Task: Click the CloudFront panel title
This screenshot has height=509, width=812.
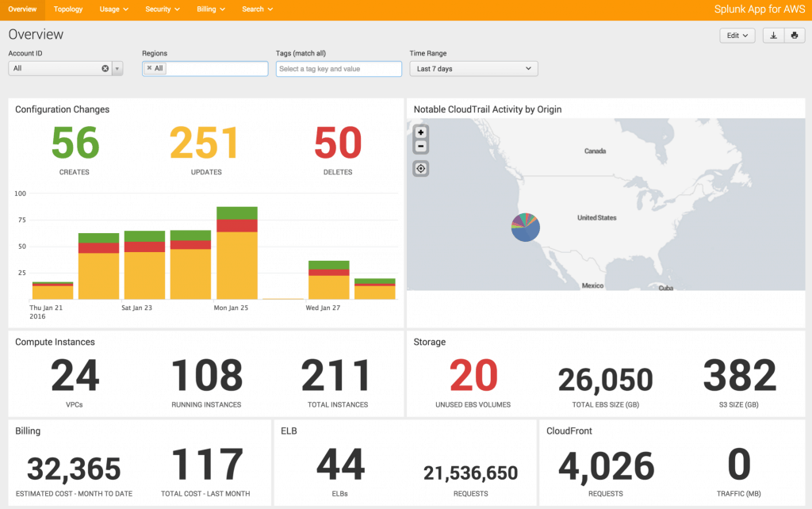Action: tap(569, 431)
